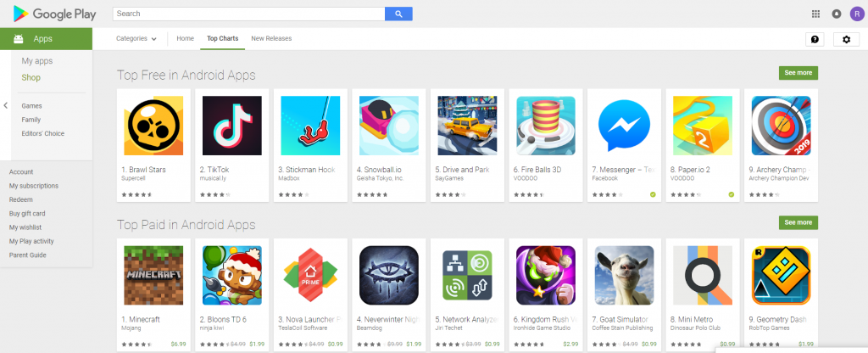Click See more for Top Free apps
Image resolution: width=868 pixels, height=353 pixels.
point(798,73)
